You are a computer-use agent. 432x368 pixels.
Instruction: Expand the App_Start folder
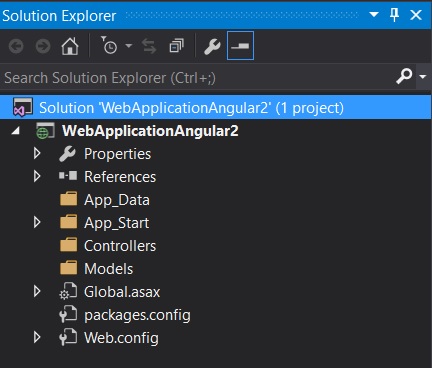tap(37, 222)
